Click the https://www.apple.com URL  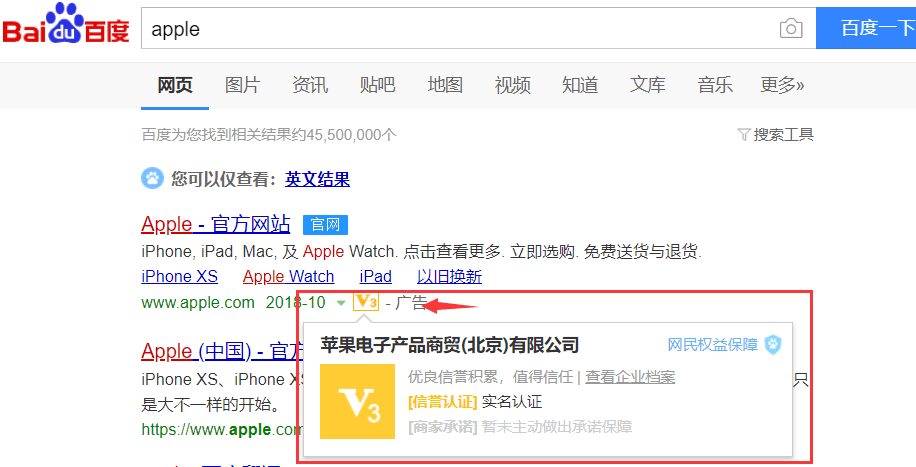[222, 430]
